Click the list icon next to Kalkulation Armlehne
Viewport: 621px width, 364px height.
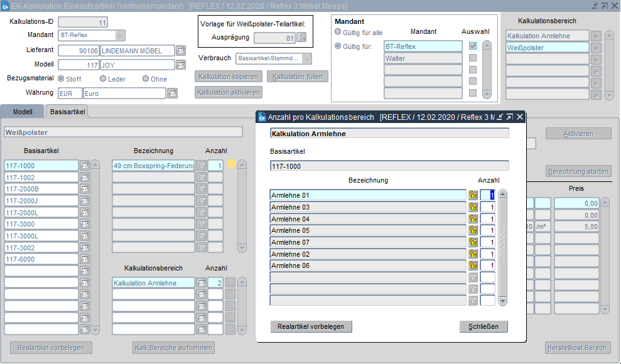(201, 283)
